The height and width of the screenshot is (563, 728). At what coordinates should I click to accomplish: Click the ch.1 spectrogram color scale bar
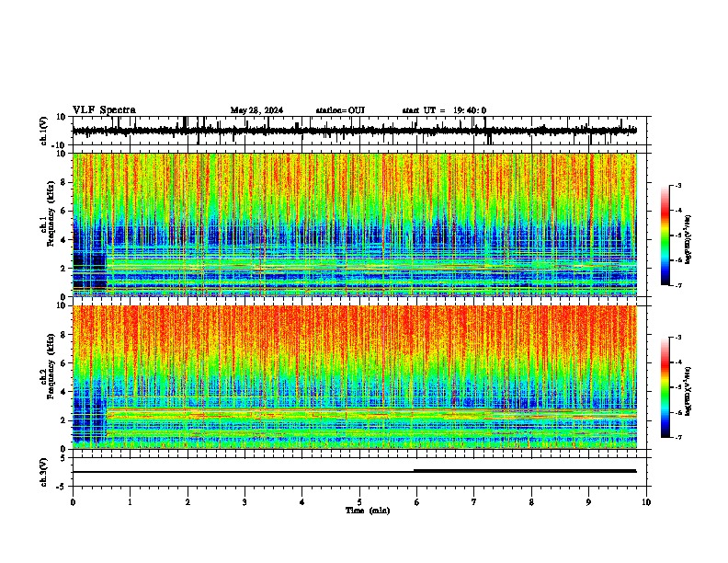pyautogui.click(x=665, y=236)
